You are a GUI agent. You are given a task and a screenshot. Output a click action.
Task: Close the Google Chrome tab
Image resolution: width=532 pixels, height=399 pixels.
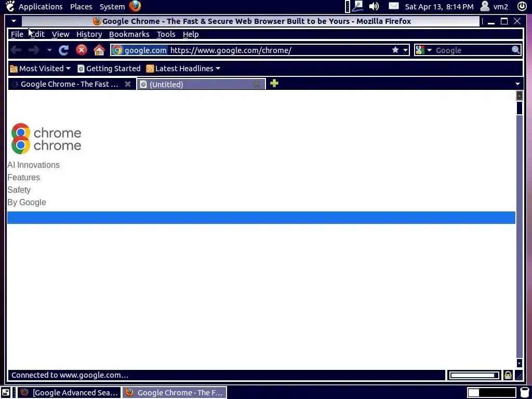pyautogui.click(x=128, y=84)
